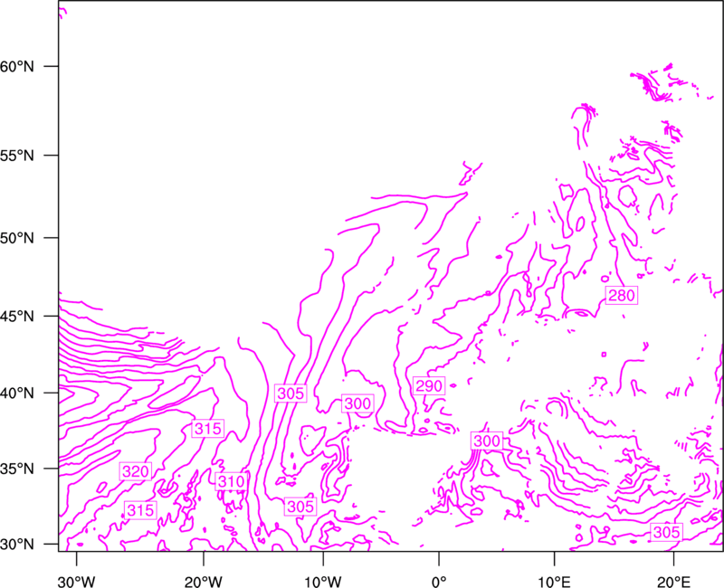Viewport: 724px width, 588px height.
Task: Select the 300 contour label left of 290
Action: 357,403
